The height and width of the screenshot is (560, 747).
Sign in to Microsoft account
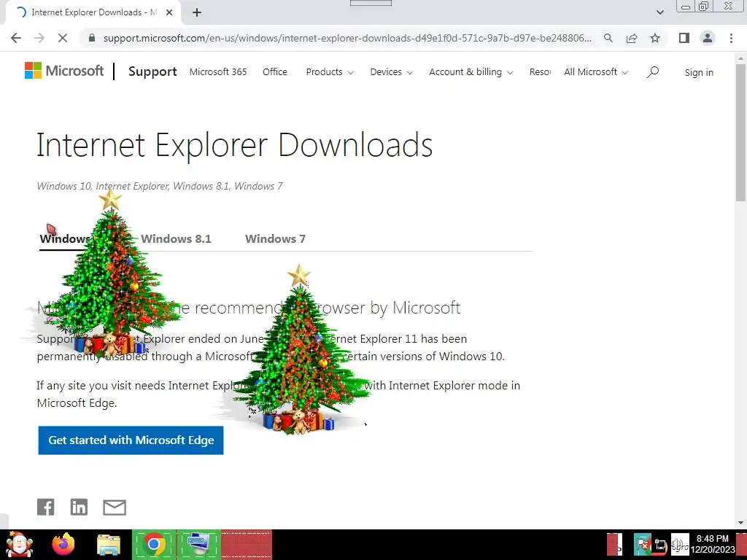pyautogui.click(x=699, y=72)
